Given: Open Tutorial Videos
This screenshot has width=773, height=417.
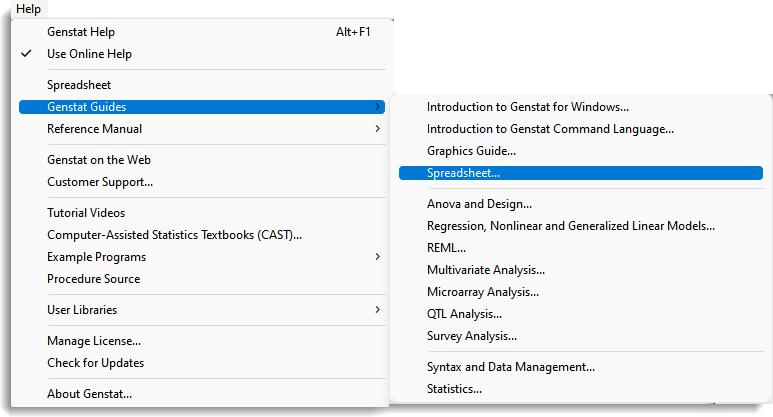Looking at the screenshot, I should 202,213.
